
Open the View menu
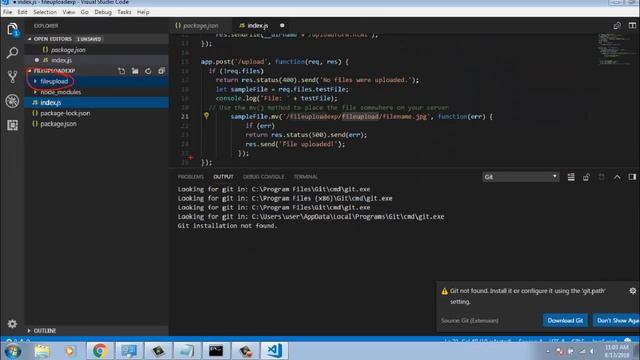click(69, 12)
